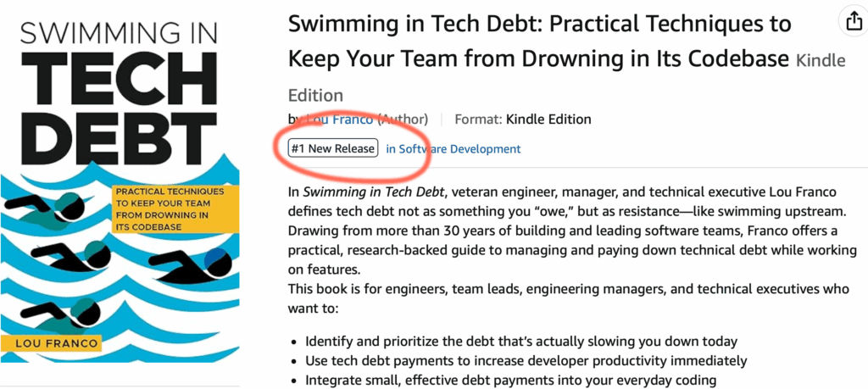Click the yellow subtitle banner on the cover
The width and height of the screenshot is (868, 389).
(175, 209)
